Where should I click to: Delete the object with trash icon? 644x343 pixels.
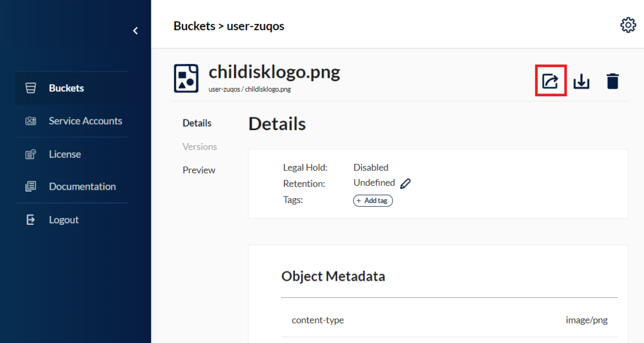[612, 81]
